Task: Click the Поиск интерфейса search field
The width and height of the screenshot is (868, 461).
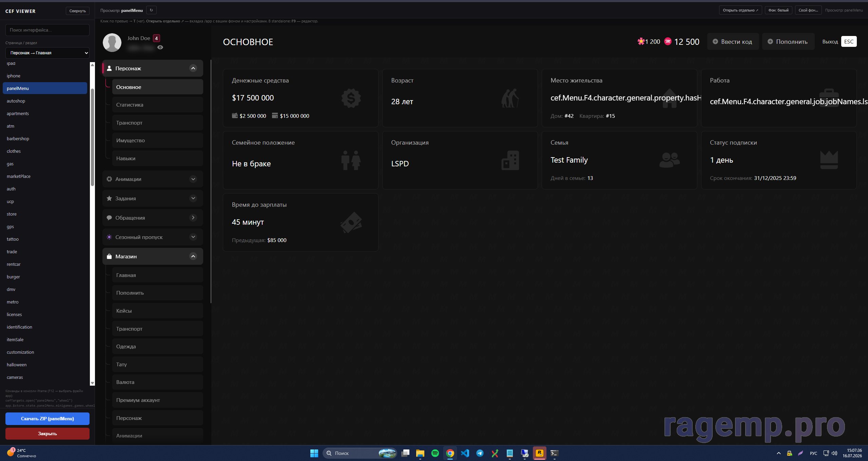Action: coord(47,30)
